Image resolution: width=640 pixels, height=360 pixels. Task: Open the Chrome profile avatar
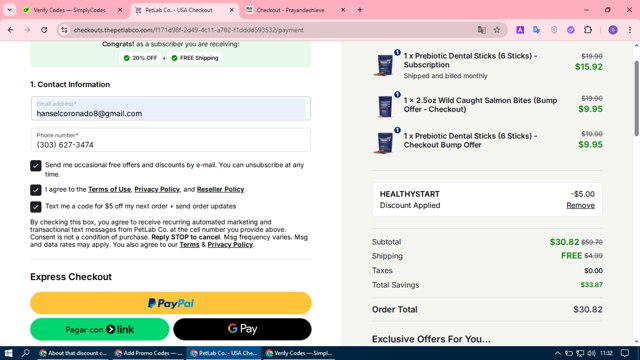[613, 30]
